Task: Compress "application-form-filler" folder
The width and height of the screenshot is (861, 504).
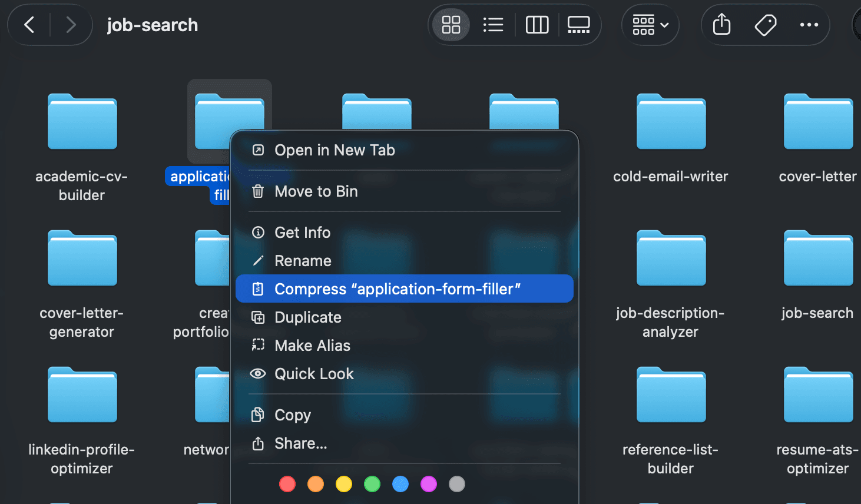Action: tap(404, 289)
